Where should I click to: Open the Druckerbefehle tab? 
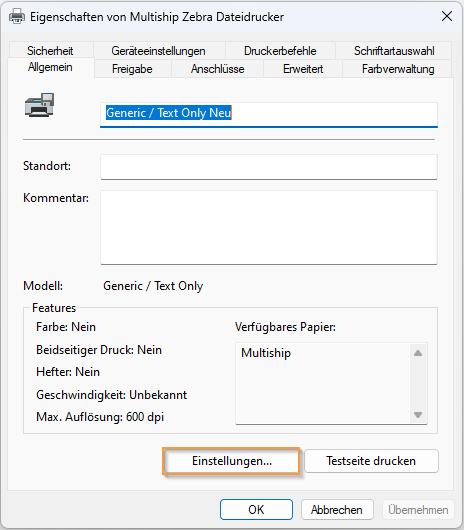click(280, 51)
